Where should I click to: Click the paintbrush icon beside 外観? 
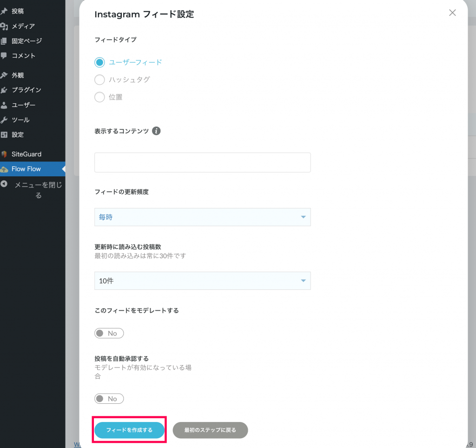(x=4, y=75)
